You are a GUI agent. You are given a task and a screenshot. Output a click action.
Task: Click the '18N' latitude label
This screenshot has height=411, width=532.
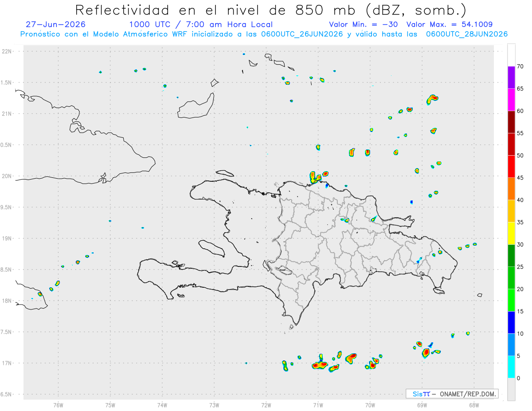click(8, 301)
